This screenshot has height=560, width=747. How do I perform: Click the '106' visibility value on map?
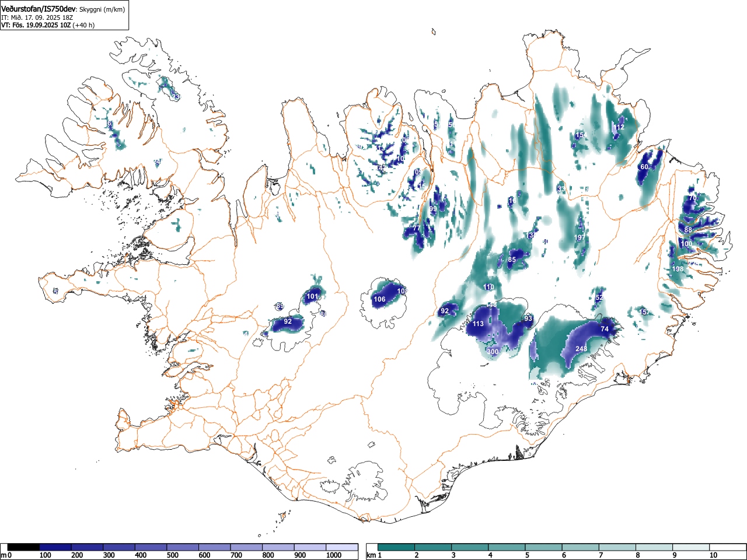click(379, 299)
